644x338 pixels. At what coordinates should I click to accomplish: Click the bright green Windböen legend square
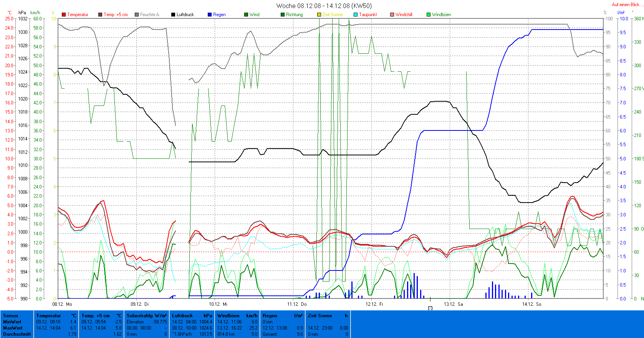point(429,15)
